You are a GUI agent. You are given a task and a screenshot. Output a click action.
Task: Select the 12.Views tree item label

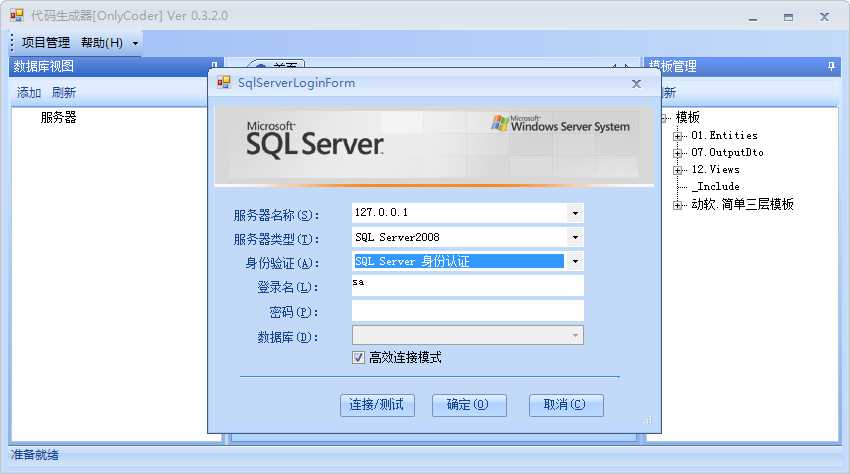pyautogui.click(x=715, y=169)
